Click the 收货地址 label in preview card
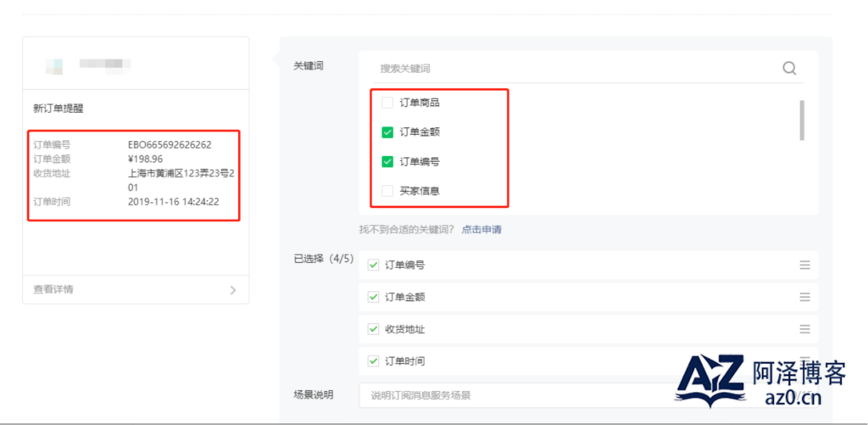The image size is (868, 425). (52, 173)
